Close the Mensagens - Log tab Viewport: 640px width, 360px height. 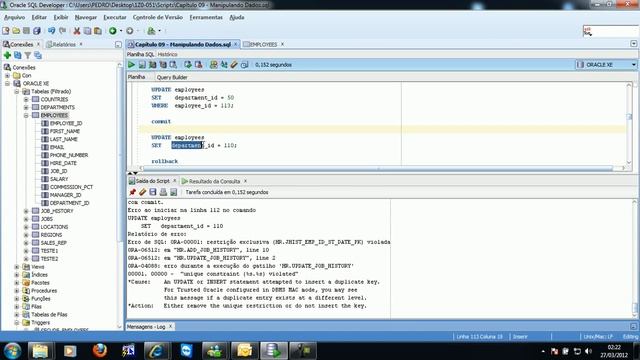[x=171, y=327]
